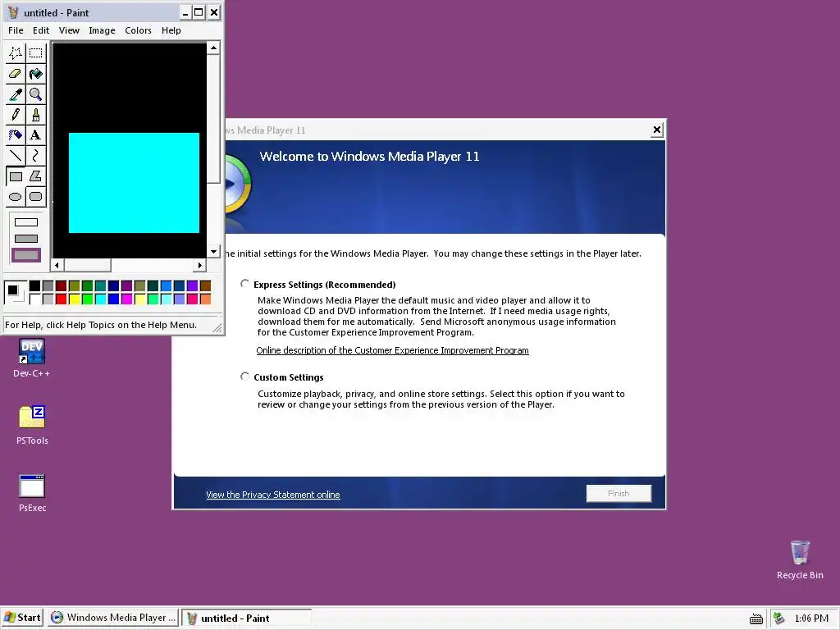Viewport: 840px width, 630px height.
Task: Open Customer Experience Improvement Program description link
Action: [392, 350]
